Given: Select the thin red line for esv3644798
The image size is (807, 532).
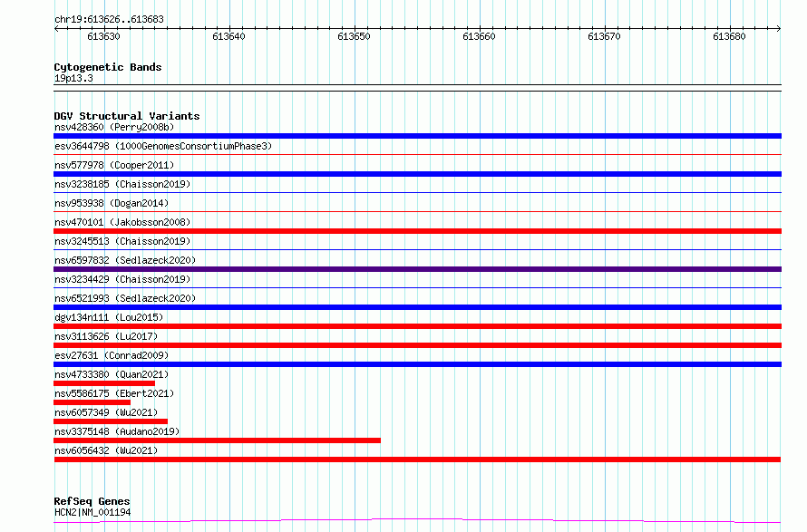Looking at the screenshot, I should (x=417, y=154).
